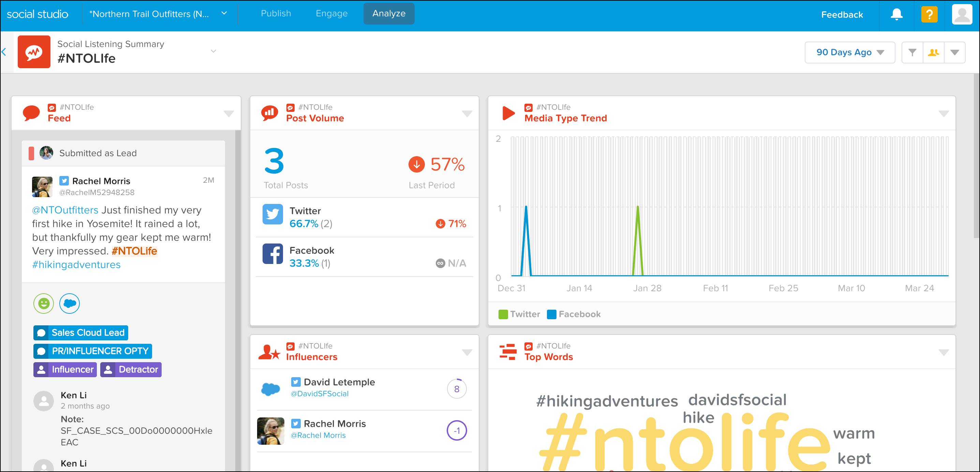The image size is (980, 472).
Task: Click Rachel Morris's avatar in the Feed post
Action: (x=42, y=187)
